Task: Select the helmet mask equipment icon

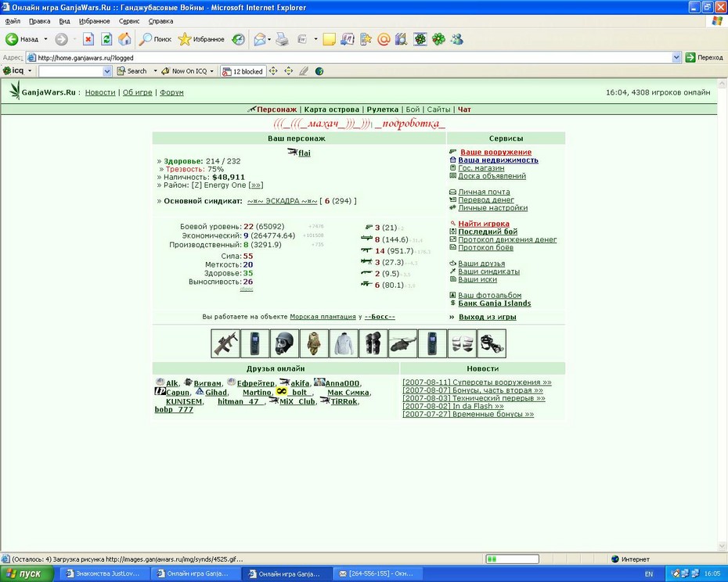Action: (x=285, y=343)
